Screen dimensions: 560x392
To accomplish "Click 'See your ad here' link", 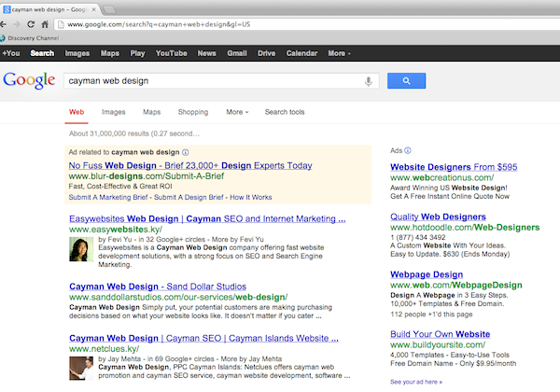I will 416,382.
